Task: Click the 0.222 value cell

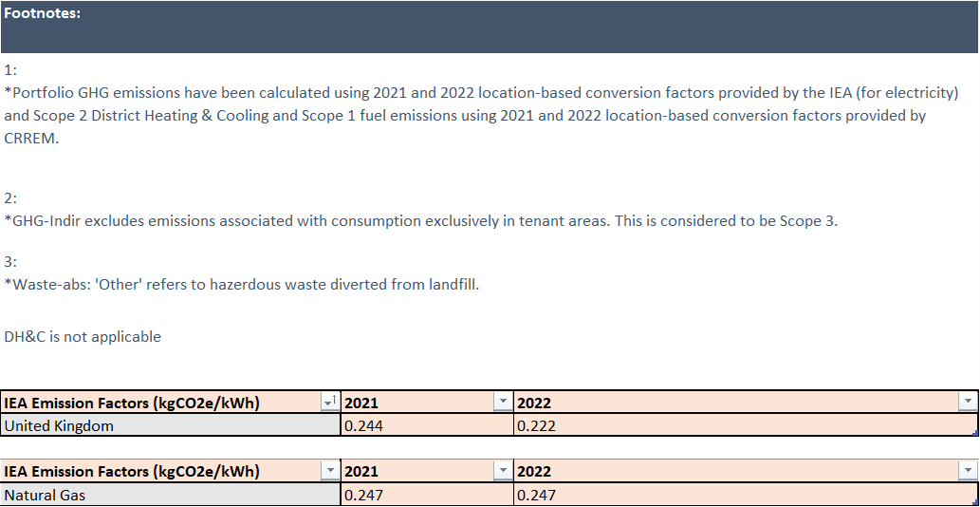Action: click(746, 425)
